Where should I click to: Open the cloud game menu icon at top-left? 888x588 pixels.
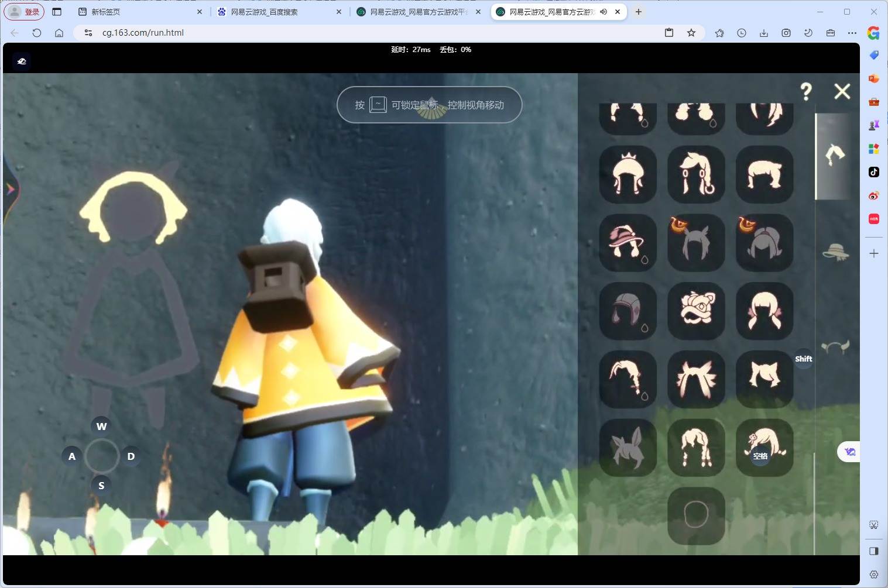pyautogui.click(x=22, y=61)
